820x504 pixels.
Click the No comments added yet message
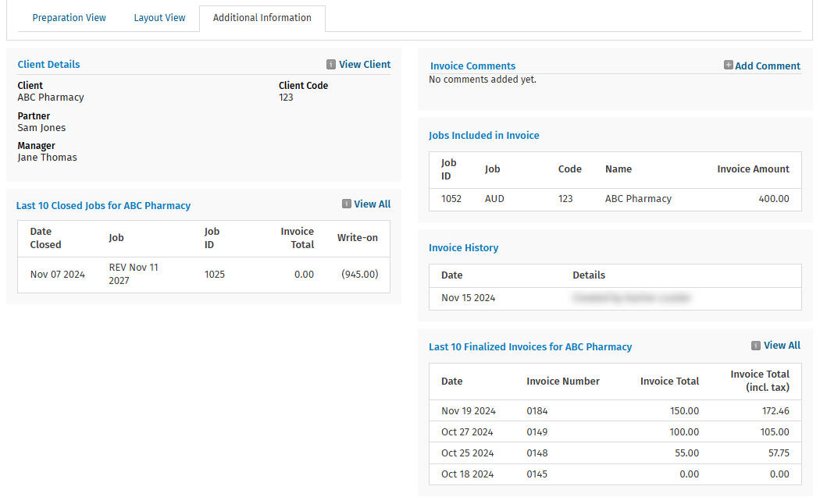(x=482, y=80)
